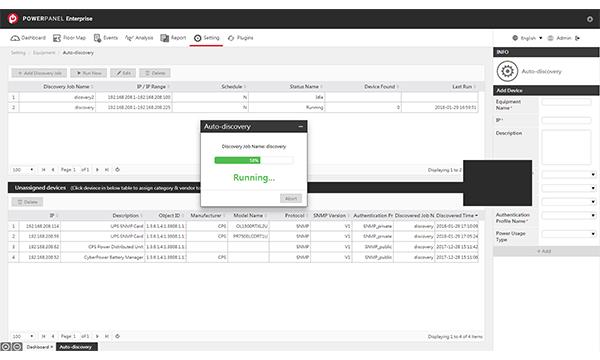The image size is (600, 360).
Task: Click the Equipment breadcrumb link
Action: [44, 53]
